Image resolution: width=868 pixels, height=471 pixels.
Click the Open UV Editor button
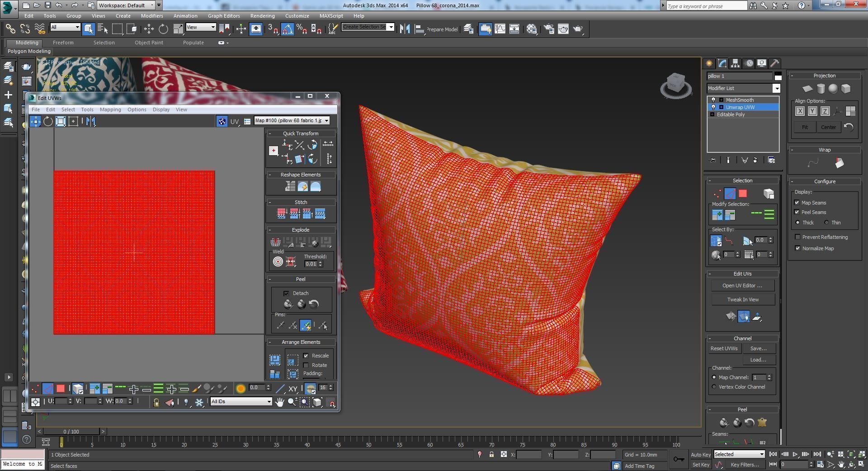pyautogui.click(x=742, y=285)
